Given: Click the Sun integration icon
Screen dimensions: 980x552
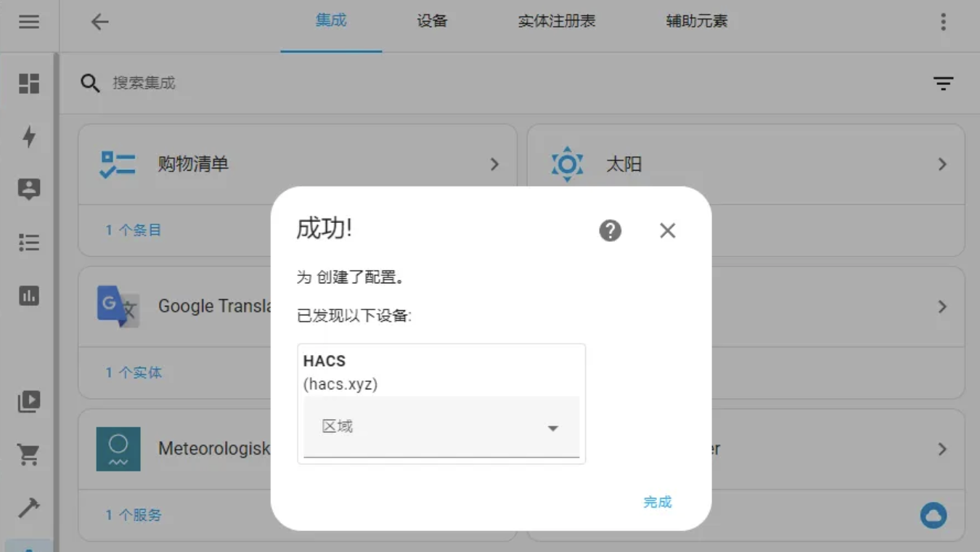Looking at the screenshot, I should [x=567, y=164].
